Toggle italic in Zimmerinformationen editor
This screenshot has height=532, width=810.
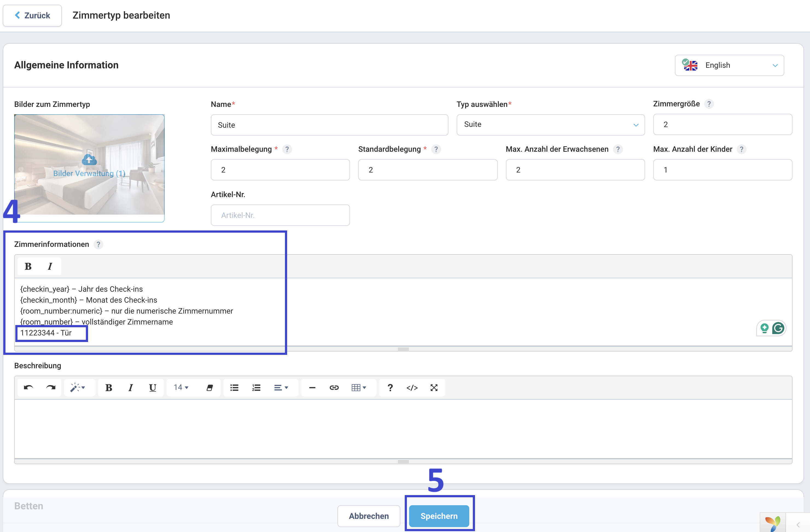click(x=50, y=266)
